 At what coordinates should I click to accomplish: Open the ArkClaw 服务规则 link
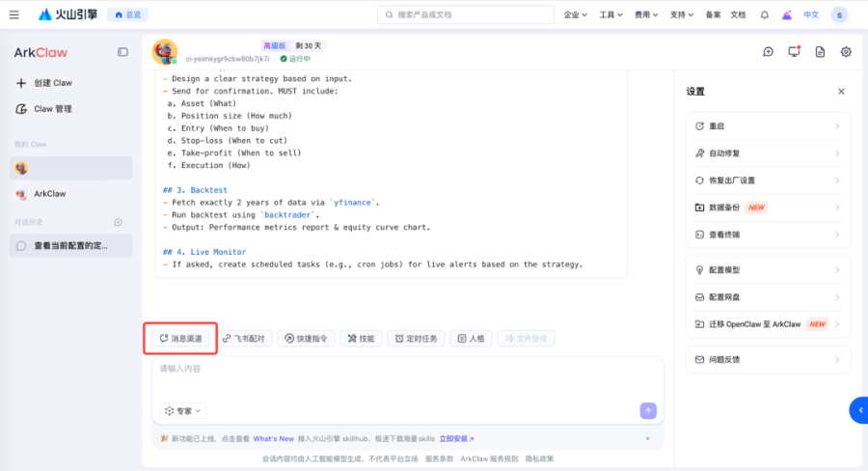click(x=489, y=458)
